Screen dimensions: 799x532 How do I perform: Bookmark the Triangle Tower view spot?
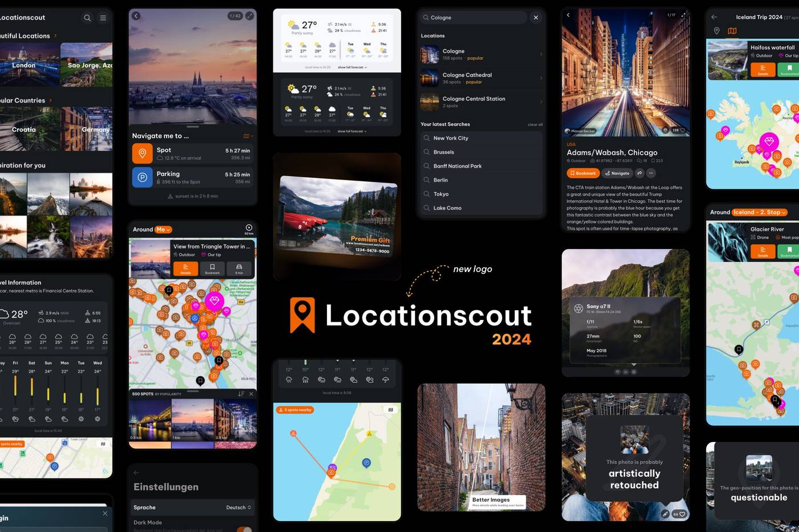(212, 269)
